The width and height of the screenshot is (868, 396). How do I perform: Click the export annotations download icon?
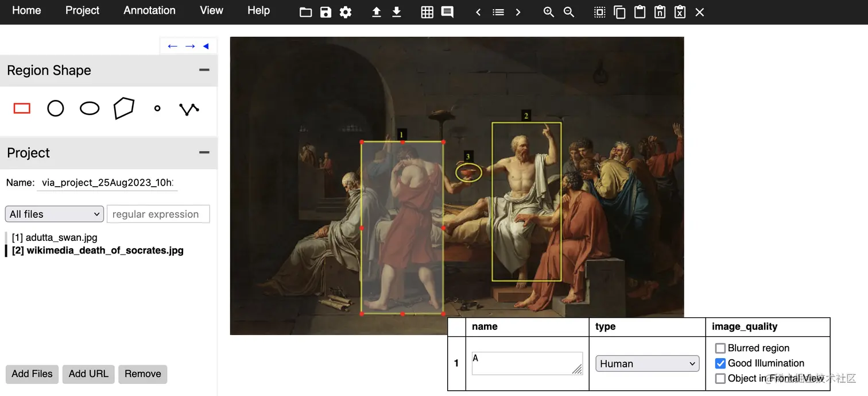397,12
